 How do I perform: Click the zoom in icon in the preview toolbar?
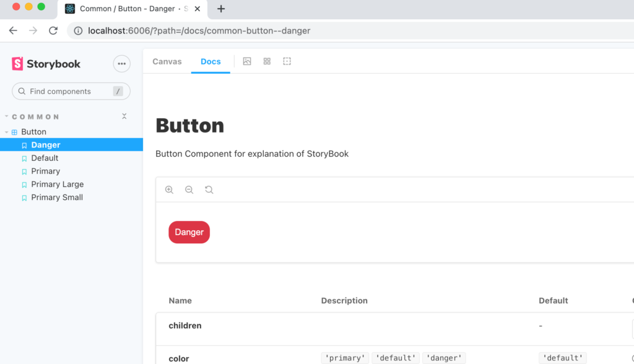click(170, 189)
